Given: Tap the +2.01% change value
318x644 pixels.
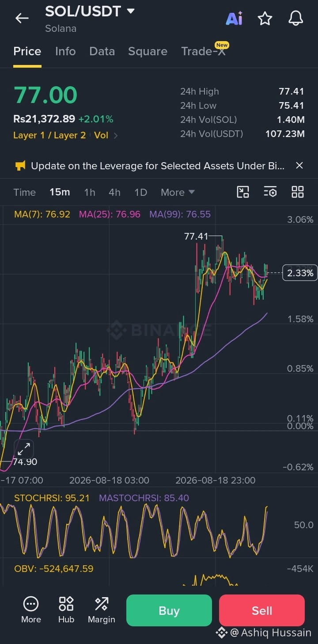Looking at the screenshot, I should coord(96,119).
